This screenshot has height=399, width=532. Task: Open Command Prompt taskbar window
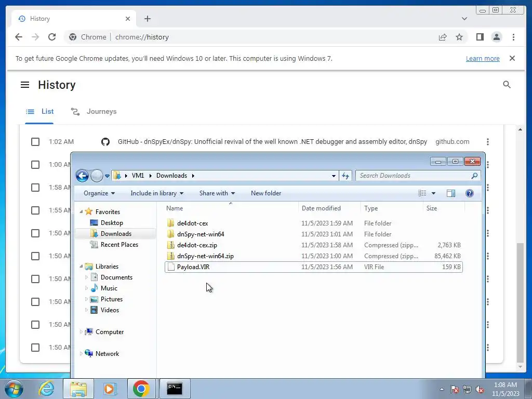[175, 389]
